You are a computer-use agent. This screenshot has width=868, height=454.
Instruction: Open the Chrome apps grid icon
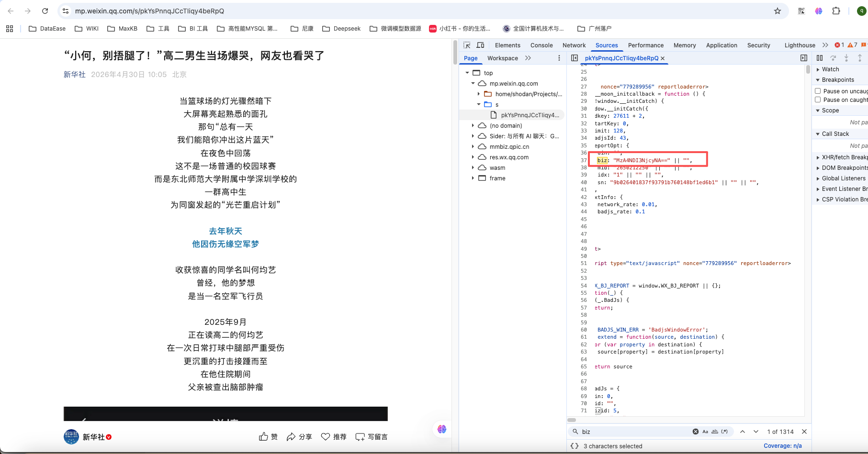point(10,29)
